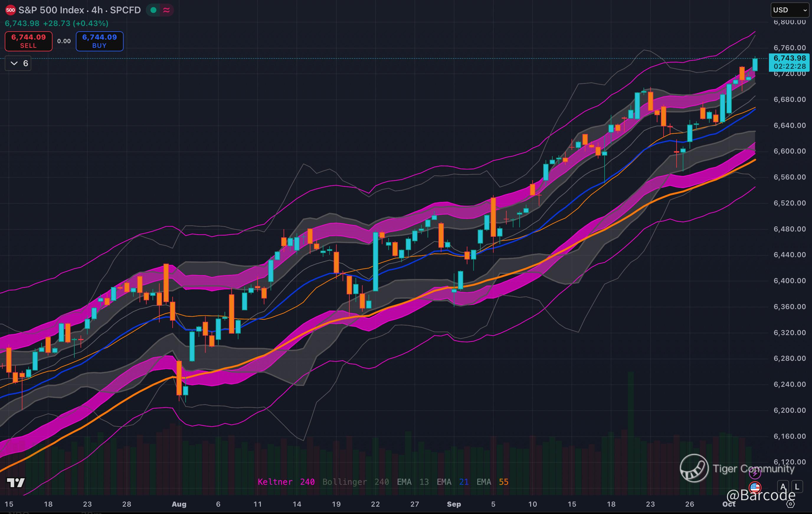Expand the collapsed indicators legend showing 6
This screenshot has height=514, width=812.
click(x=18, y=63)
